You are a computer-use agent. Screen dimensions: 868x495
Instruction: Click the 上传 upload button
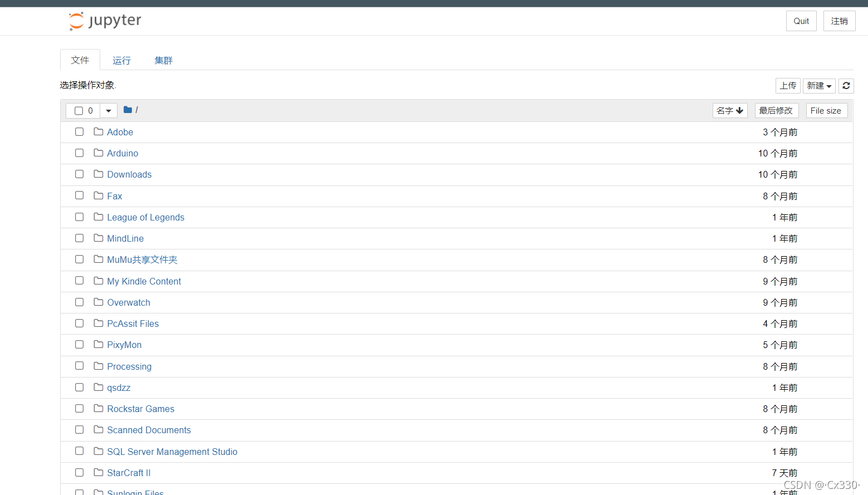[x=788, y=86]
